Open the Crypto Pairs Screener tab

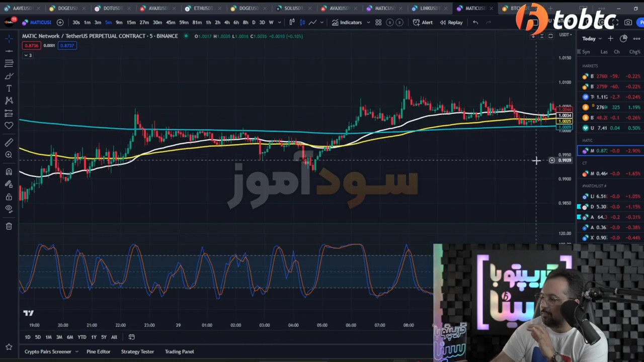click(48, 352)
